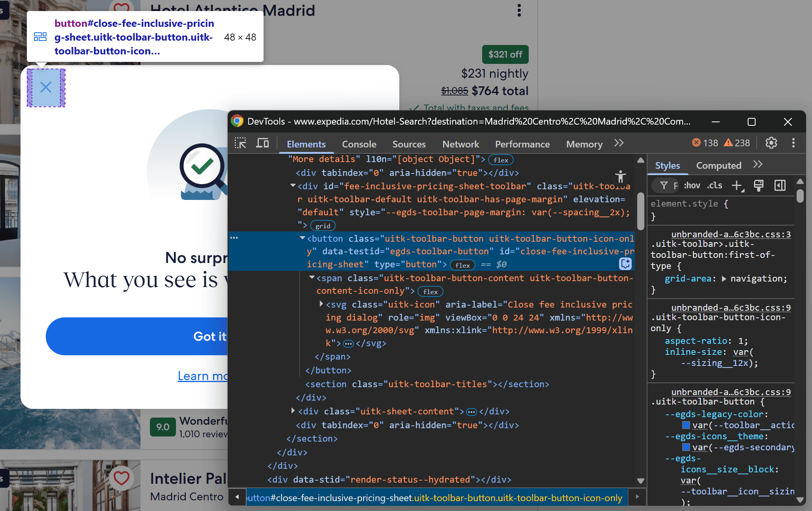The image size is (812, 511).
Task: Open DevTools three-dot customize menu
Action: [793, 143]
